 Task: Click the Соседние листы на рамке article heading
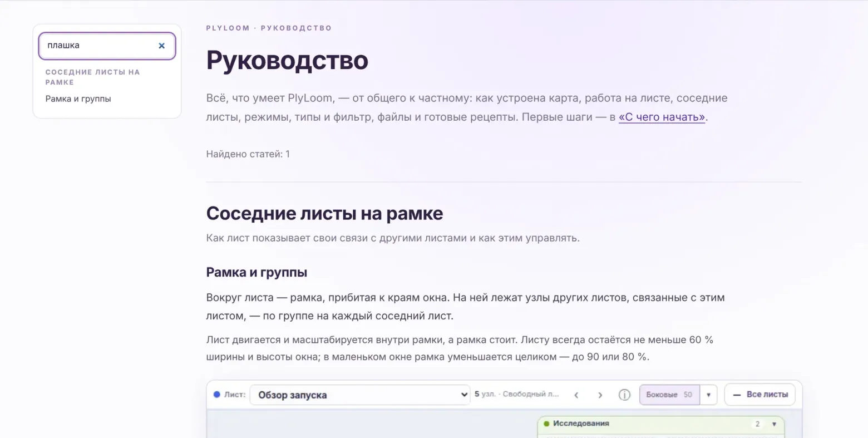(324, 213)
